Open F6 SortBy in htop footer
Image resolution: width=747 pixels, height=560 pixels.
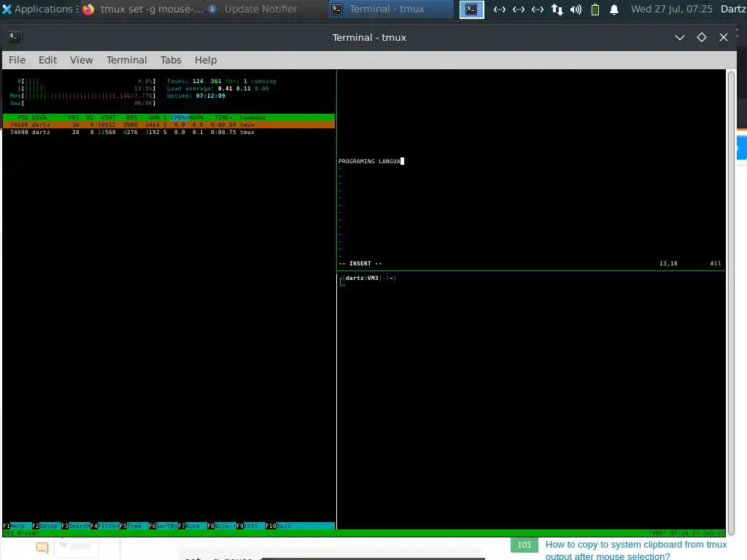coord(163,526)
